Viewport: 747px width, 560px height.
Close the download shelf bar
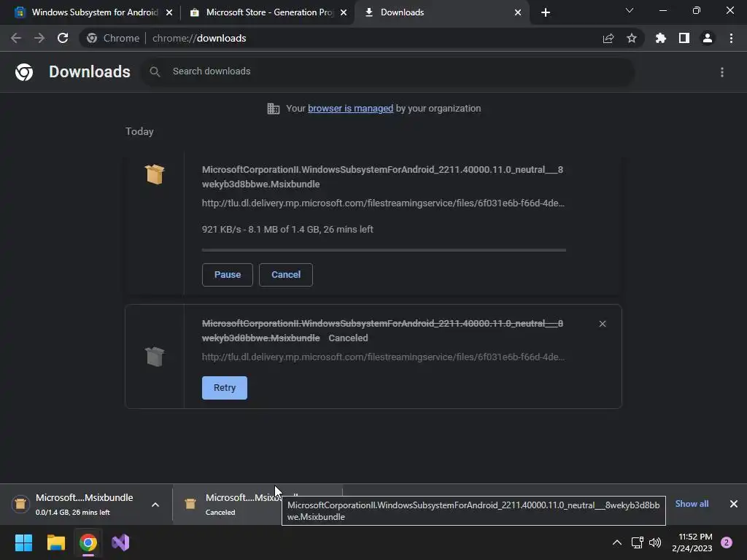[x=734, y=504]
